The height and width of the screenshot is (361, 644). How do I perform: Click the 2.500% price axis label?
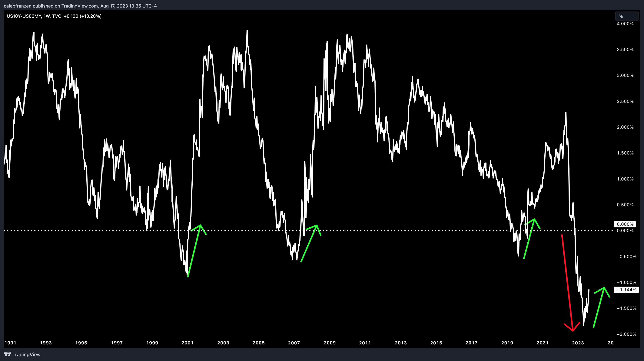point(625,101)
